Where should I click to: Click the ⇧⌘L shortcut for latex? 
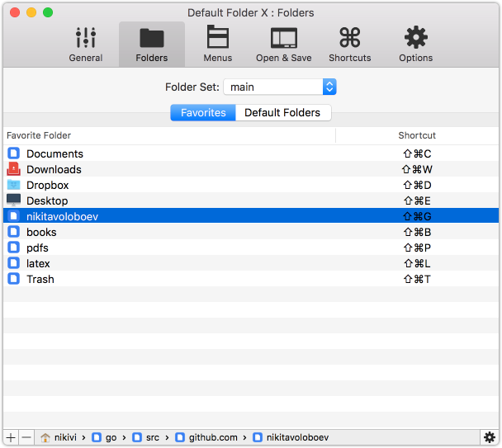click(417, 263)
